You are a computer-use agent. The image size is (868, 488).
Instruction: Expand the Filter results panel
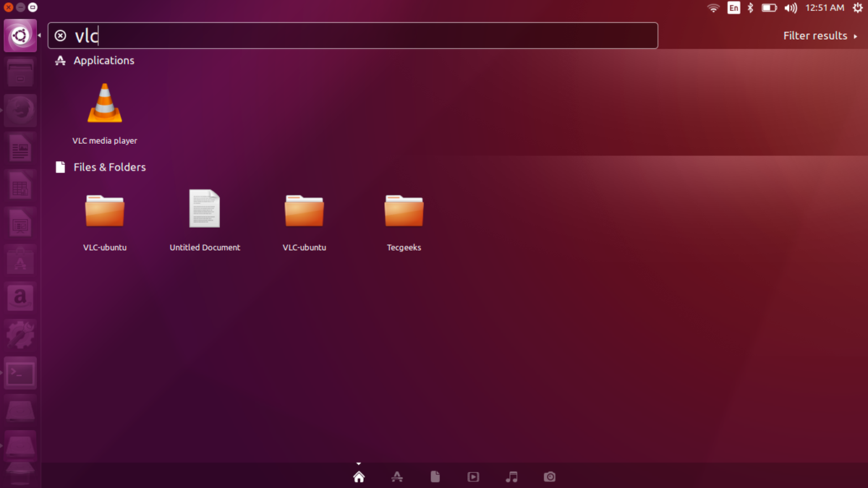pyautogui.click(x=820, y=35)
